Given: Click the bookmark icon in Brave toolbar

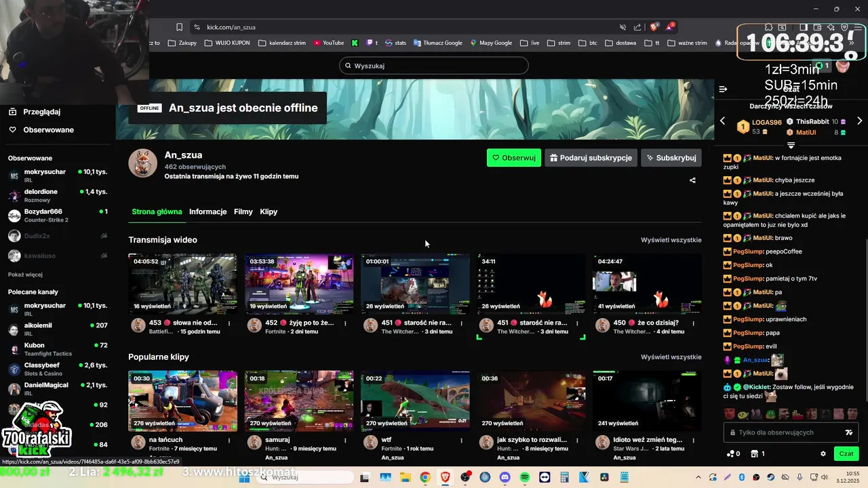Looking at the screenshot, I should 179,27.
